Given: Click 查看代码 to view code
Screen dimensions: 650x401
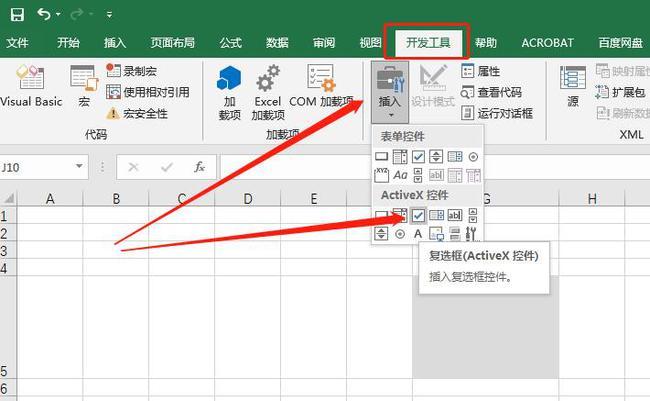Looking at the screenshot, I should click(491, 92).
